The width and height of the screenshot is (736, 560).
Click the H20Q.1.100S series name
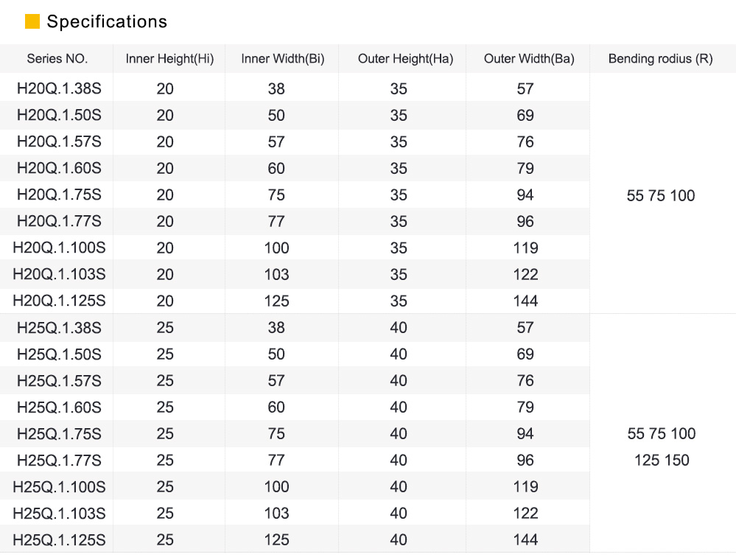coord(59,248)
